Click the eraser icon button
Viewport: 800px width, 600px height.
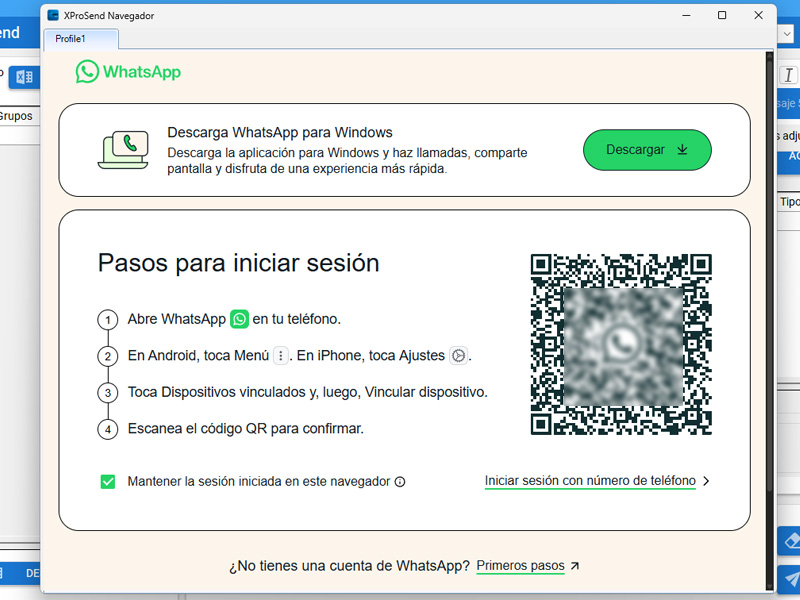coord(789,541)
